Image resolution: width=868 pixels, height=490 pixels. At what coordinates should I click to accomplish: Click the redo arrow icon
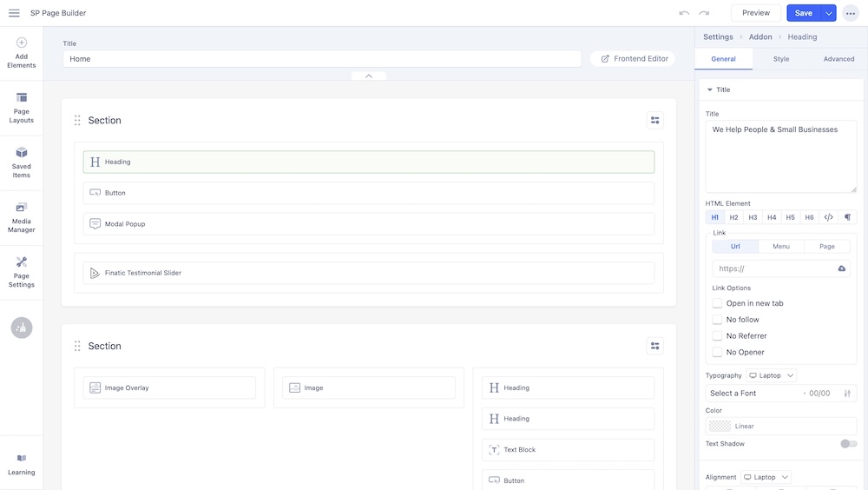pyautogui.click(x=704, y=13)
